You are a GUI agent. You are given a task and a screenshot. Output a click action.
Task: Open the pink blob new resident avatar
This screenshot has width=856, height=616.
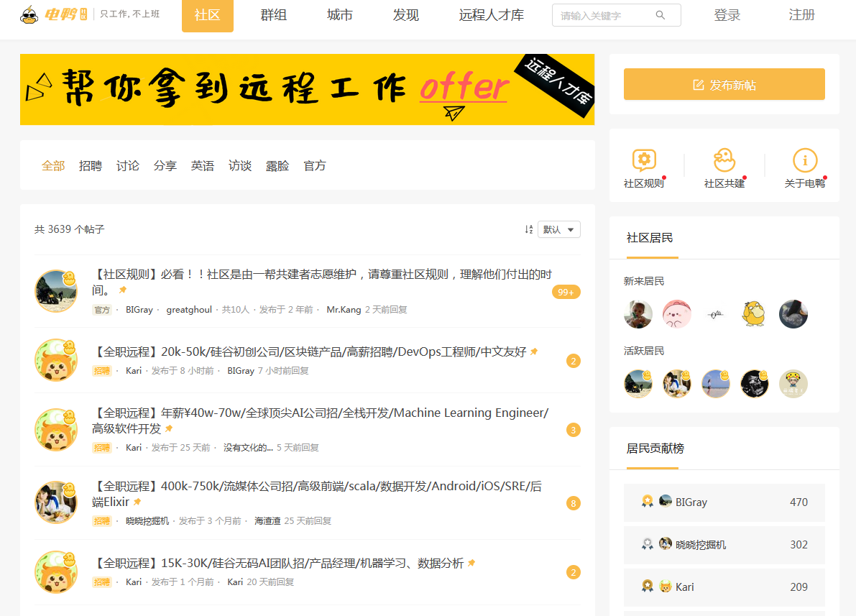point(677,314)
